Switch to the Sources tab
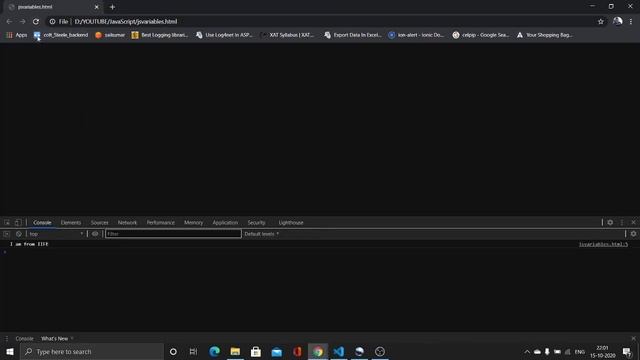The width and height of the screenshot is (640, 360). click(100, 222)
